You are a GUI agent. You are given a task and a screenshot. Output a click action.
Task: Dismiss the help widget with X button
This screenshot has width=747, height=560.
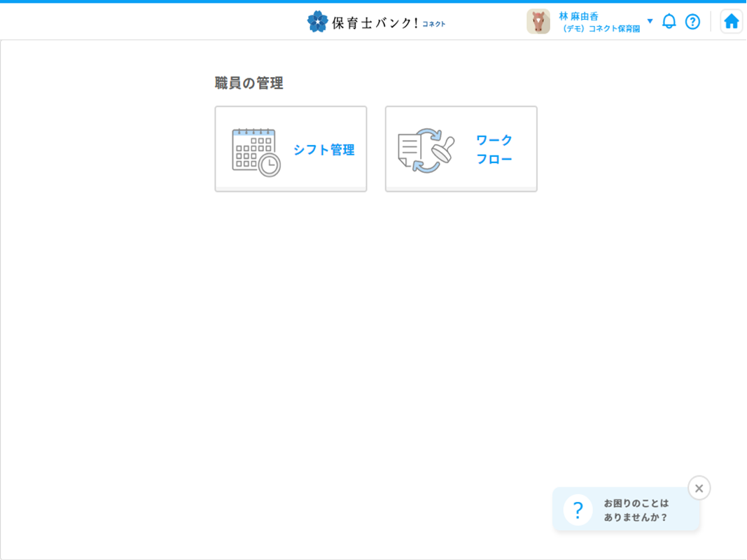pyautogui.click(x=699, y=488)
